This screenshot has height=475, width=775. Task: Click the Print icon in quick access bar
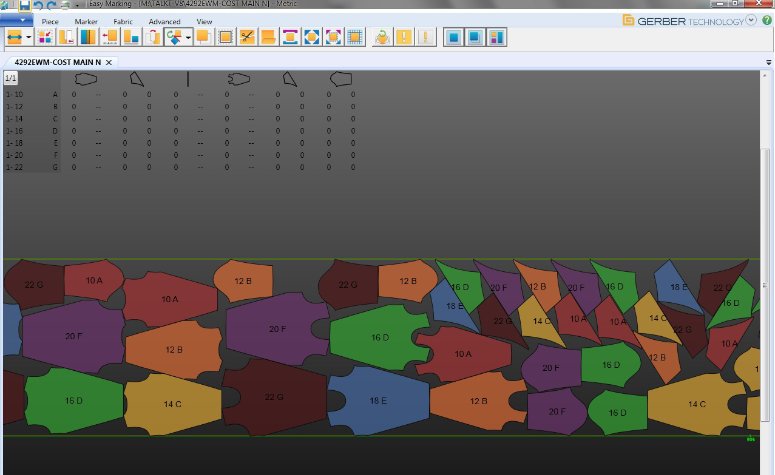click(x=65, y=5)
